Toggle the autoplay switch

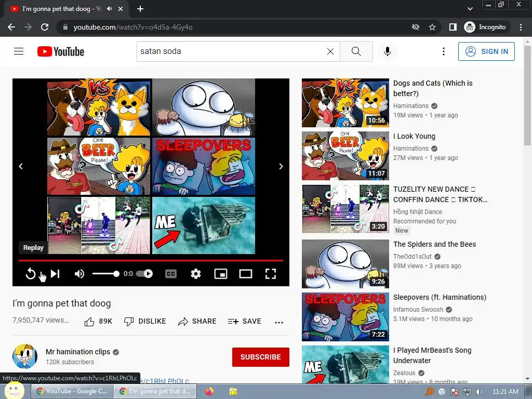pos(144,273)
